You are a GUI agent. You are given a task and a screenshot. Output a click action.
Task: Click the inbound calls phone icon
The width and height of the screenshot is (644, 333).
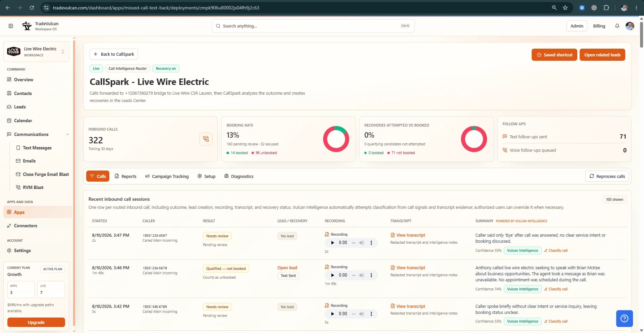coord(206,139)
